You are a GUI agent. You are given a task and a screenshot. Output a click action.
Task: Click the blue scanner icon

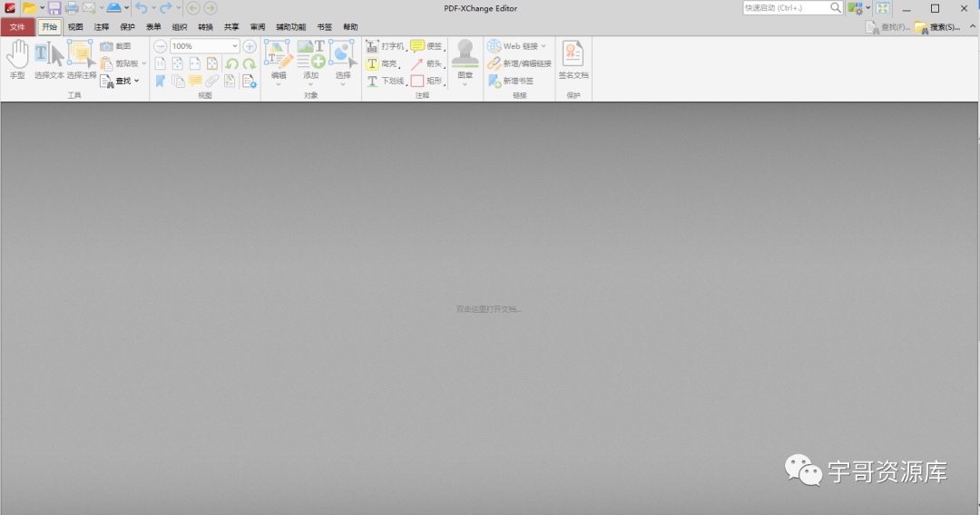tap(113, 8)
